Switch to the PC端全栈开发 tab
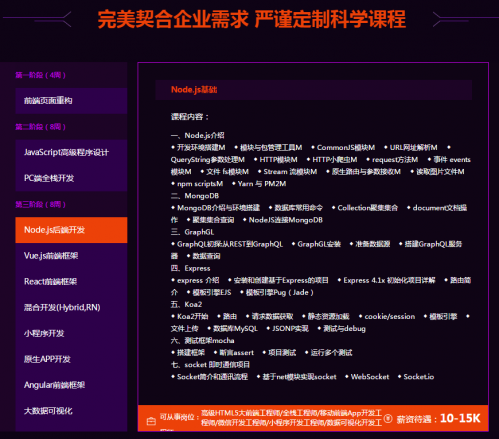Image resolution: width=499 pixels, height=439 pixels. pyautogui.click(x=71, y=178)
